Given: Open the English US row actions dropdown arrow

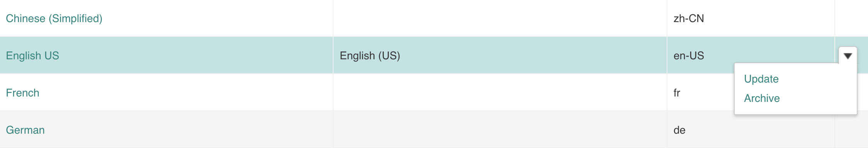Looking at the screenshot, I should point(848,56).
